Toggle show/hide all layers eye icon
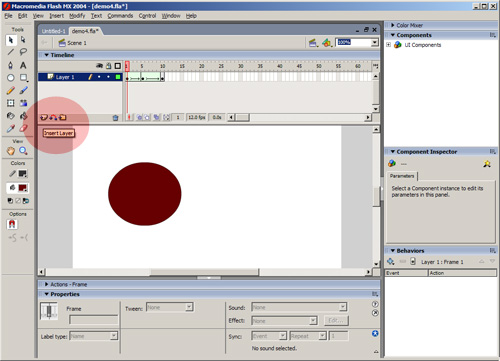500x361 pixels. point(99,66)
